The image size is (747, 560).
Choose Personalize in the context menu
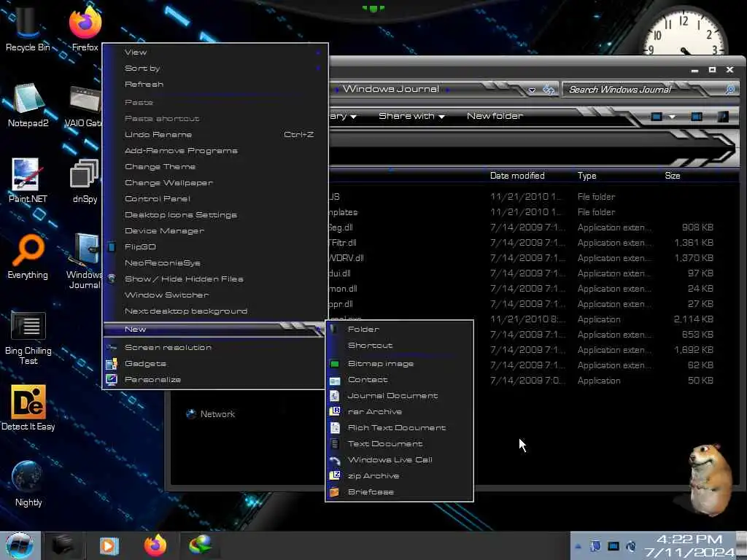[215, 379]
